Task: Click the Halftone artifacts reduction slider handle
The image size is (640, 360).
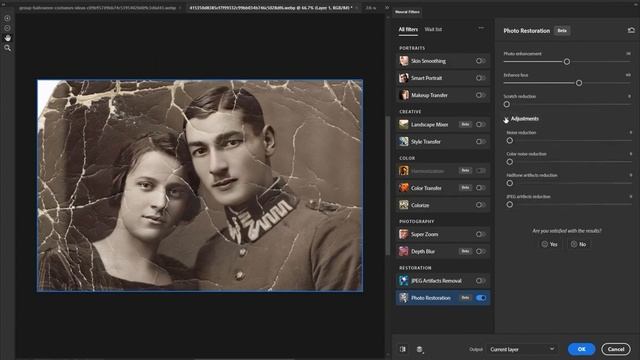Action: 509,183
